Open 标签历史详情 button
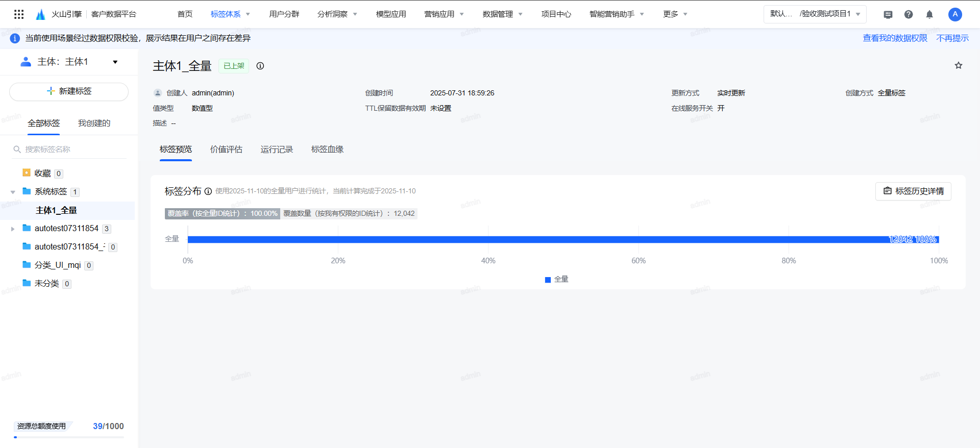This screenshot has width=980, height=448. (x=913, y=191)
